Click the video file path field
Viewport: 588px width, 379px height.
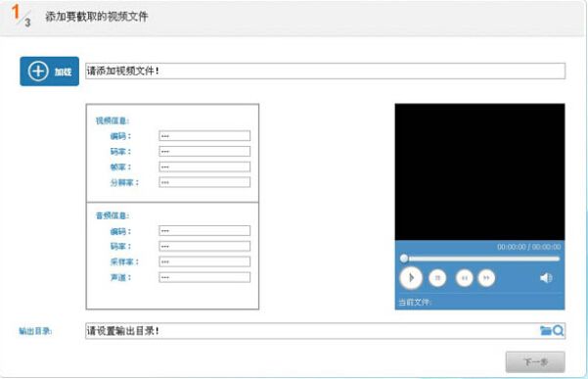click(325, 71)
